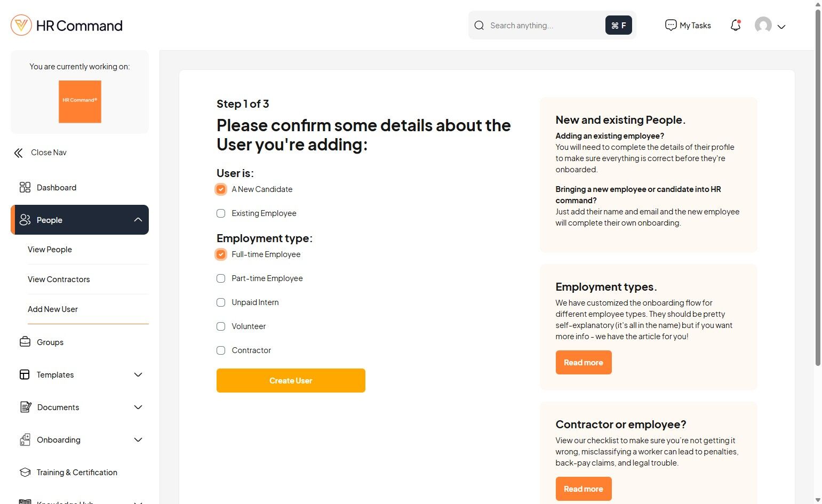This screenshot has height=504, width=822.
Task: Click the page vertical scrollbar
Action: tap(818, 187)
